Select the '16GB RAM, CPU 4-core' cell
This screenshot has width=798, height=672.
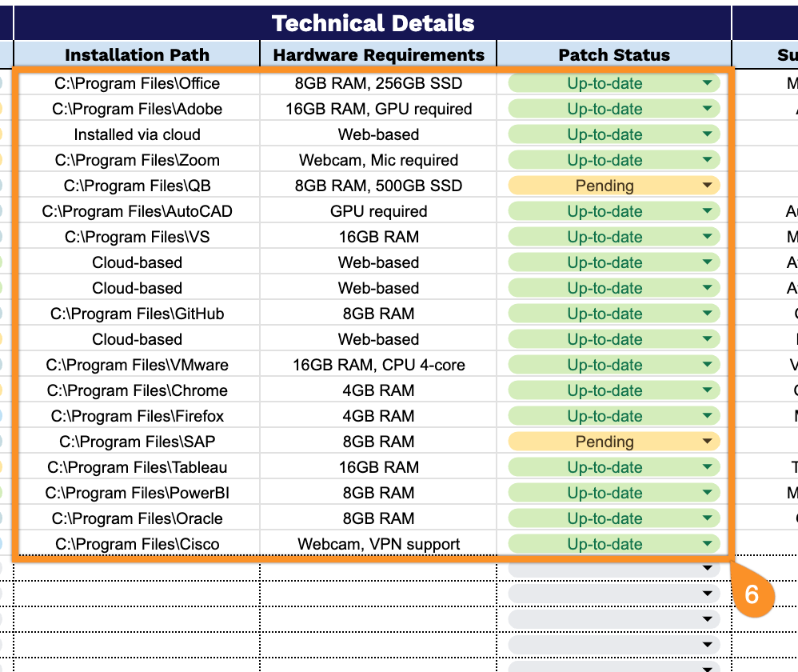[378, 365]
